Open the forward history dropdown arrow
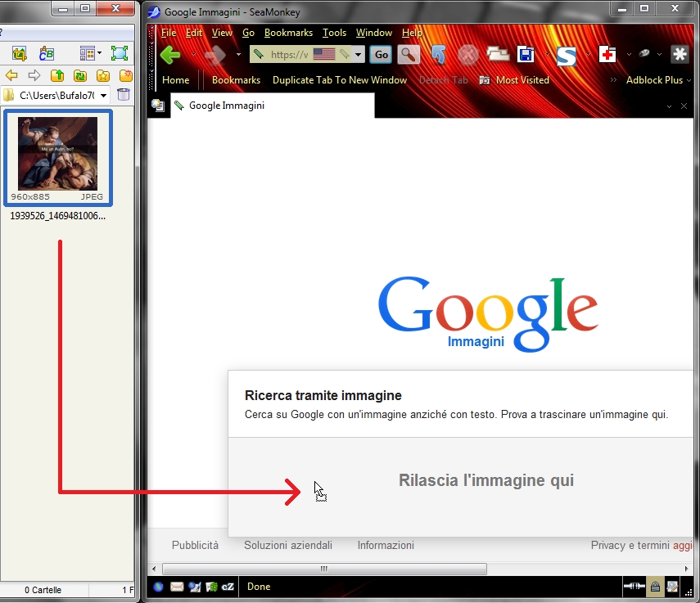Image resolution: width=700 pixels, height=603 pixels. pyautogui.click(x=238, y=55)
